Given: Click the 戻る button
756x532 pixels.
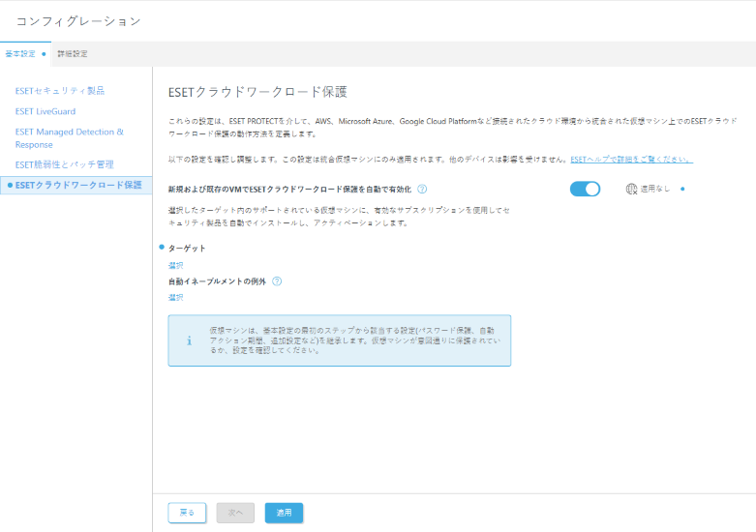Looking at the screenshot, I should [x=187, y=513].
